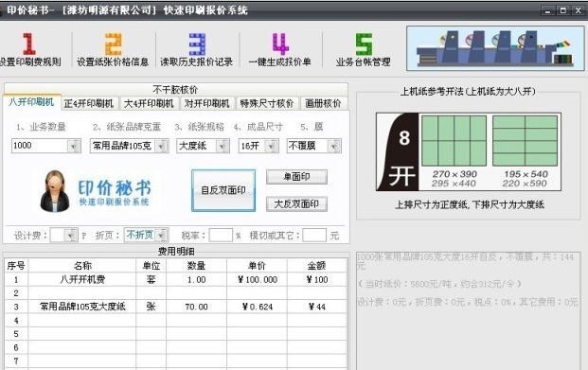The height and width of the screenshot is (370, 588).
Task: Open step 3 read history quotation records
Action: point(197,49)
